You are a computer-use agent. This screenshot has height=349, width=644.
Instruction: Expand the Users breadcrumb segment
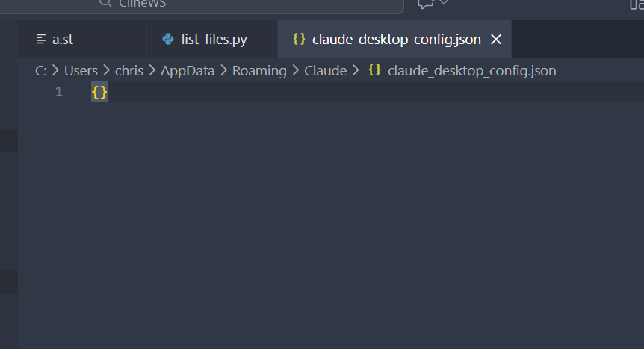(81, 71)
